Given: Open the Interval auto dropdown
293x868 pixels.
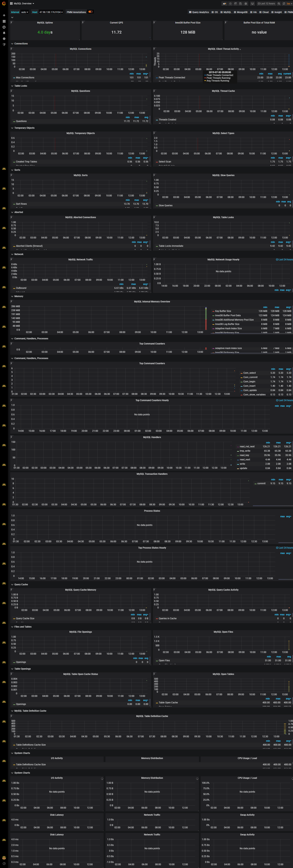Looking at the screenshot, I should (25, 12).
